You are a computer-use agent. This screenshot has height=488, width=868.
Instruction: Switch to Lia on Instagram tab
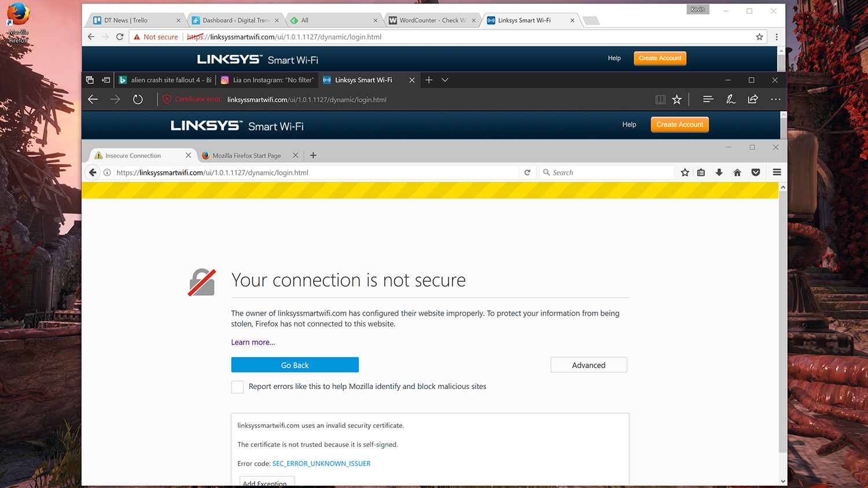point(267,80)
